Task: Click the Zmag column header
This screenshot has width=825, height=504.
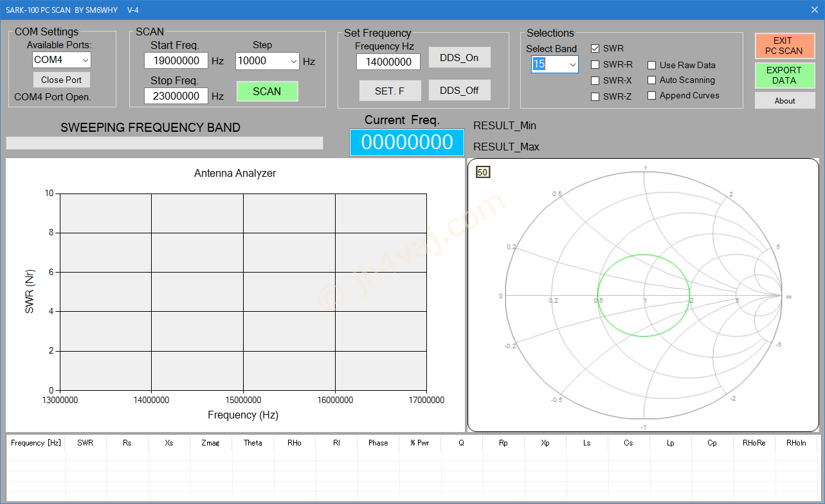Action: (x=211, y=442)
